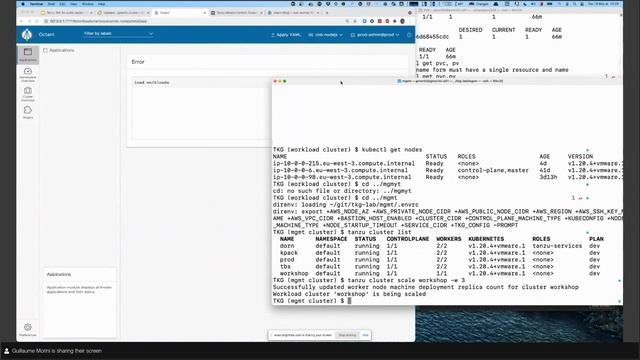Open the Terminal menu in the menu bar
This screenshot has width=640, height=360.
click(x=36, y=4)
